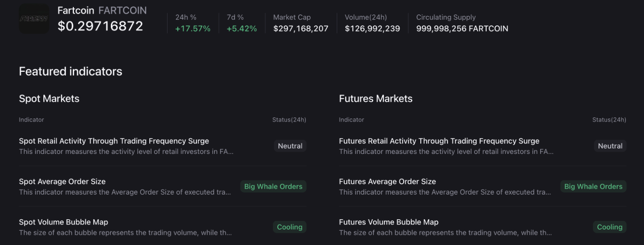Open the Futures Volume Bubble Map indicator

coord(389,222)
